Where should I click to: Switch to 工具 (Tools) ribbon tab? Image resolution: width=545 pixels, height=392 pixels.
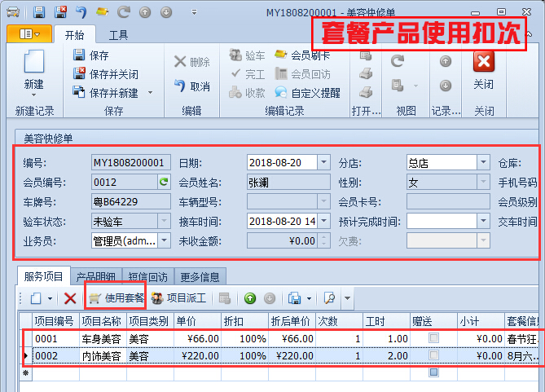[x=118, y=35]
